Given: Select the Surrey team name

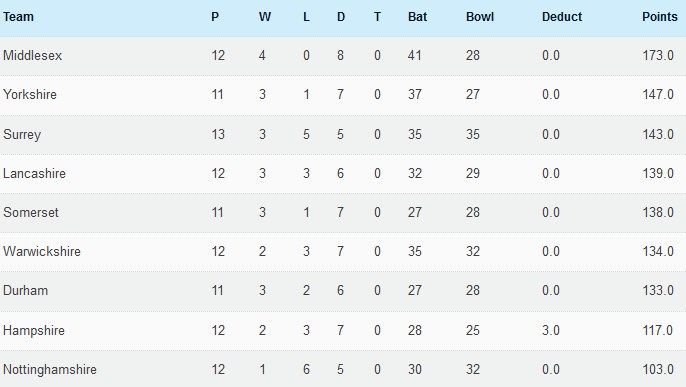Looking at the screenshot, I should pyautogui.click(x=22, y=134).
